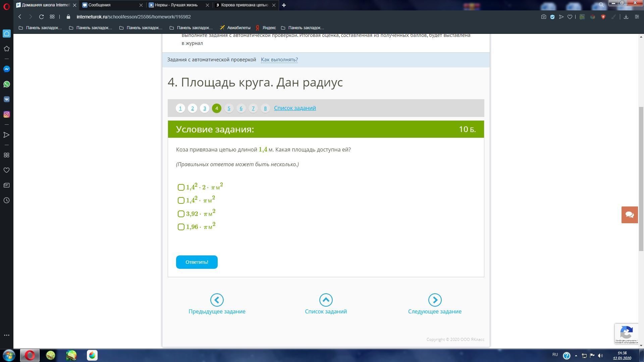Open WhatsApp in the sidebar
The image size is (644, 362).
coord(6,84)
